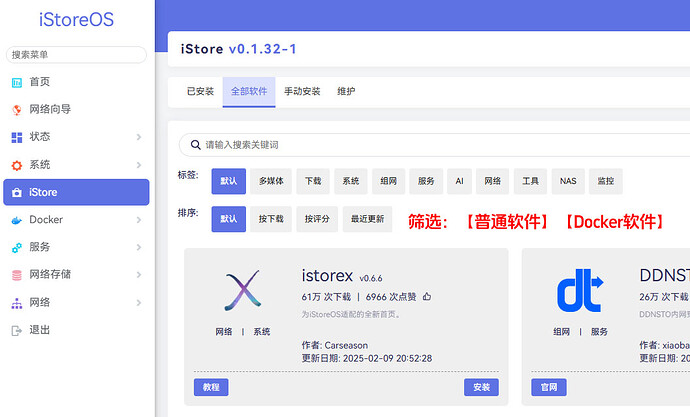
Task: Open the 手动安装 tab
Action: (302, 92)
